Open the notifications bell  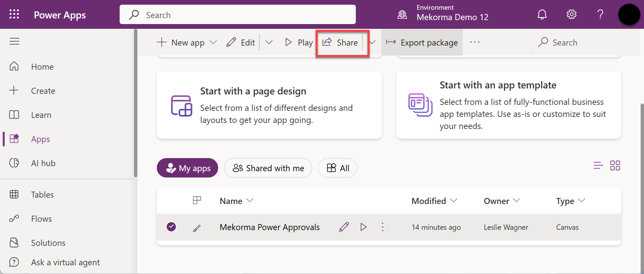tap(542, 14)
